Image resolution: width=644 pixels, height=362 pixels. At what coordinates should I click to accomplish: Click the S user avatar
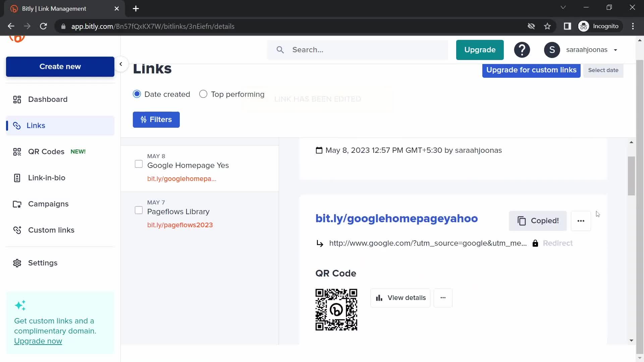pos(552,50)
